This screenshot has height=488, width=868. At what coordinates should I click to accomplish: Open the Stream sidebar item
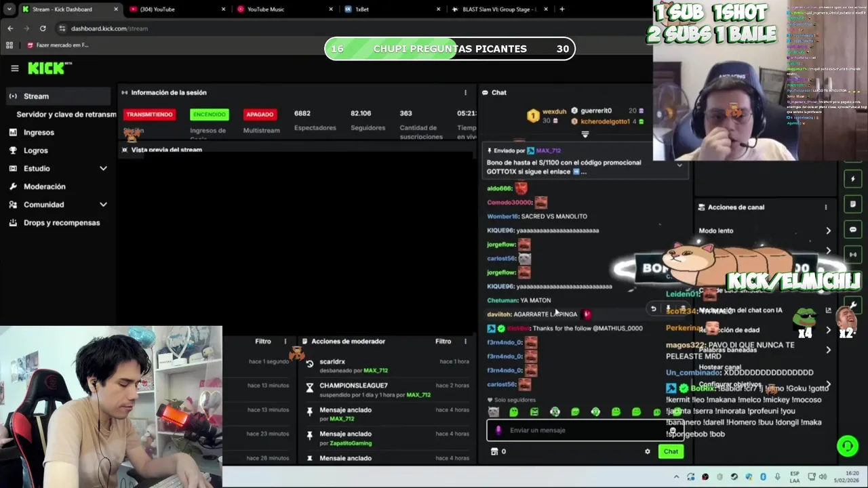click(x=57, y=96)
